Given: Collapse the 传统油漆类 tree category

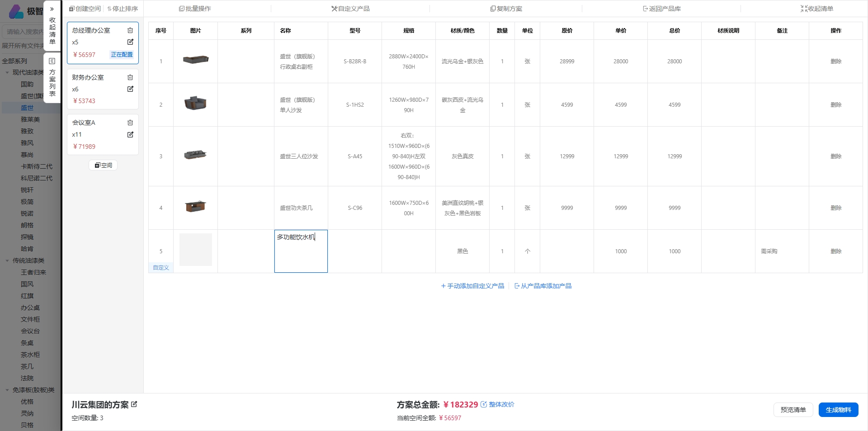Looking at the screenshot, I should (x=7, y=260).
